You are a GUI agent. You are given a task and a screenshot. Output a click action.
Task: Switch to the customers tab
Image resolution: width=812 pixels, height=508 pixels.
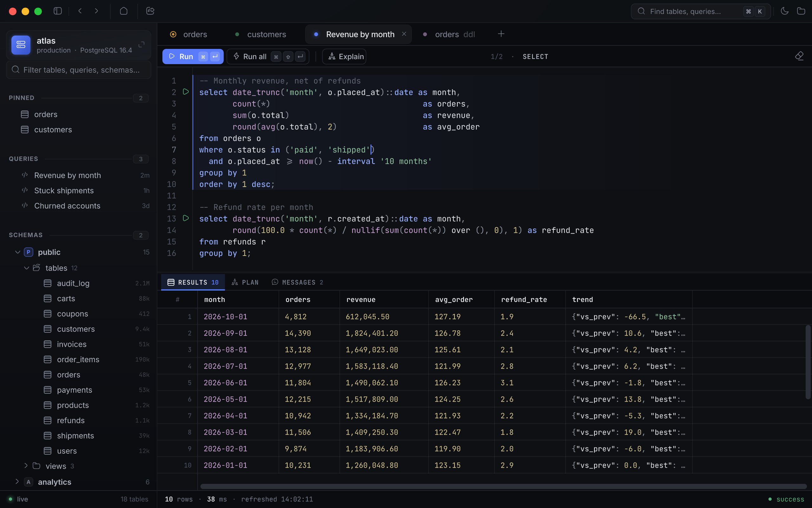[261, 34]
